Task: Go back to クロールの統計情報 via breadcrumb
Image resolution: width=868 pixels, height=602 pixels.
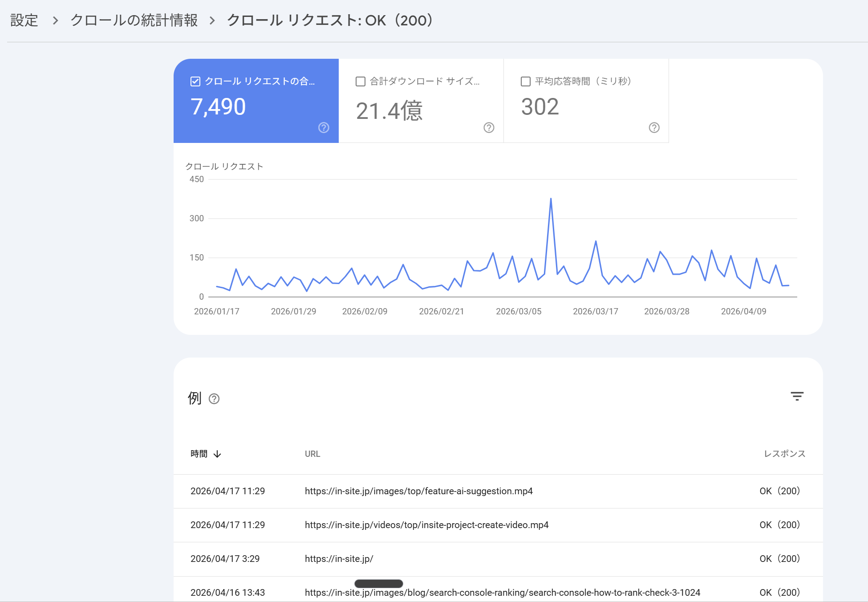Action: tap(134, 20)
